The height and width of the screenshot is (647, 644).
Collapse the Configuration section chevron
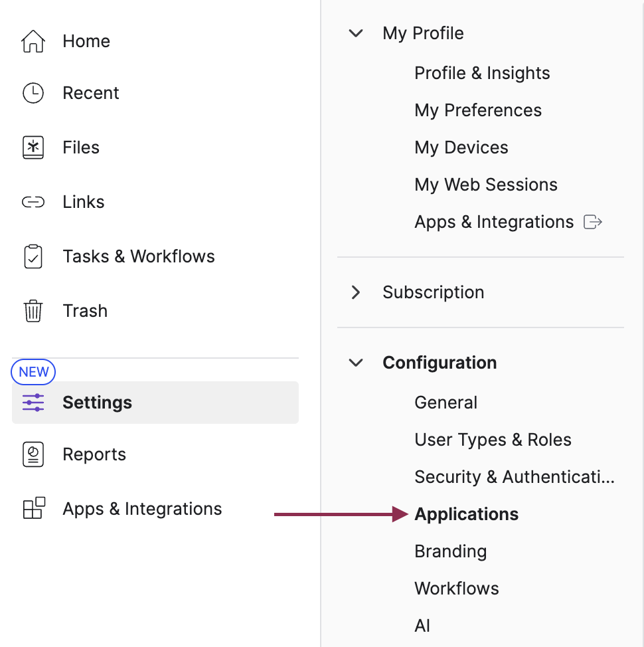tap(357, 363)
